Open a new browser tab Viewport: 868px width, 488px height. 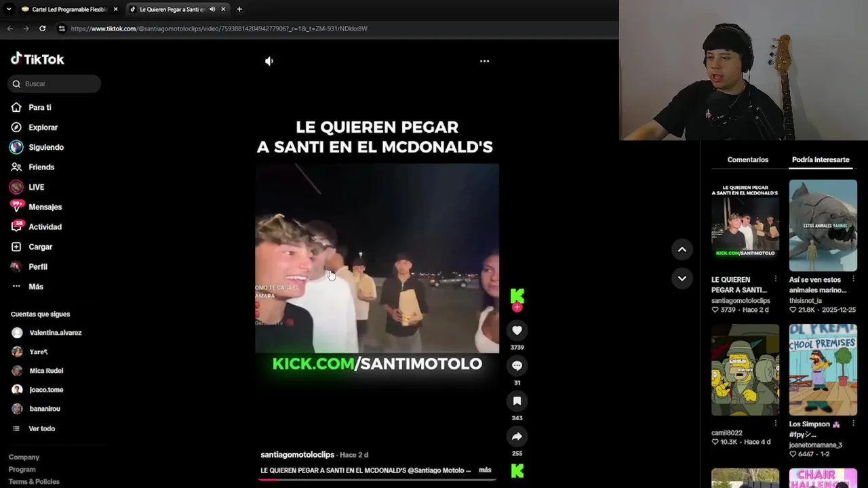point(239,9)
